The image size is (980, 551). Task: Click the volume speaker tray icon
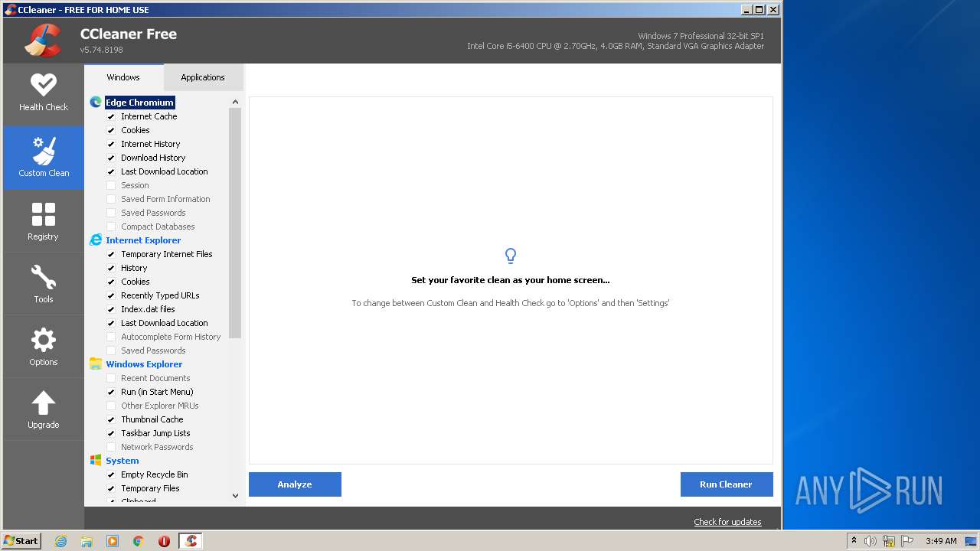[x=871, y=541]
